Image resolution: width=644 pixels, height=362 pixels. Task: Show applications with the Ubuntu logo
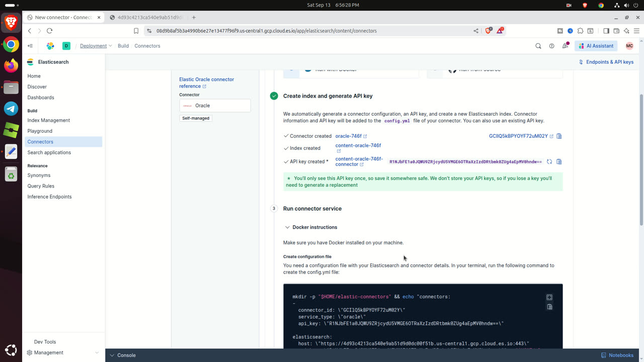(11, 350)
